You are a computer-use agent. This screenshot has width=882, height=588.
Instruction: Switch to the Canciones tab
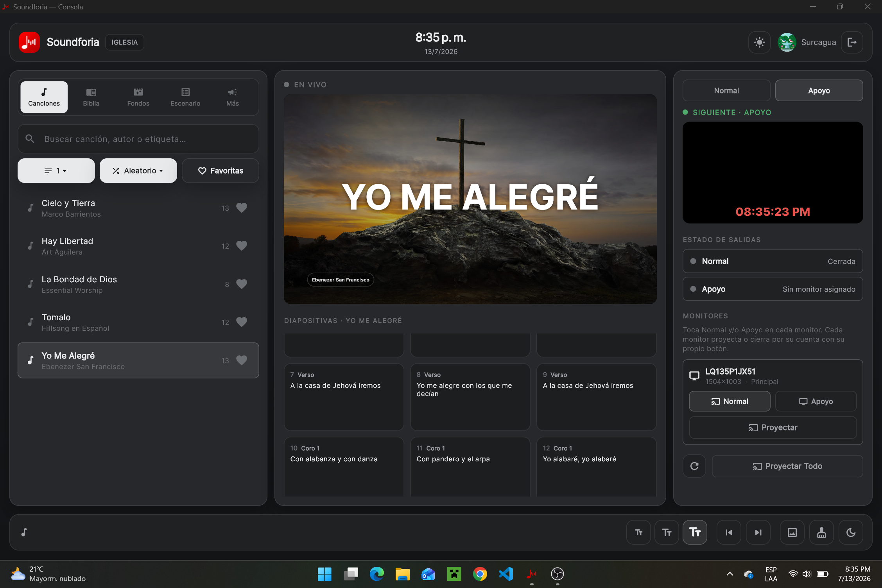coord(44,97)
